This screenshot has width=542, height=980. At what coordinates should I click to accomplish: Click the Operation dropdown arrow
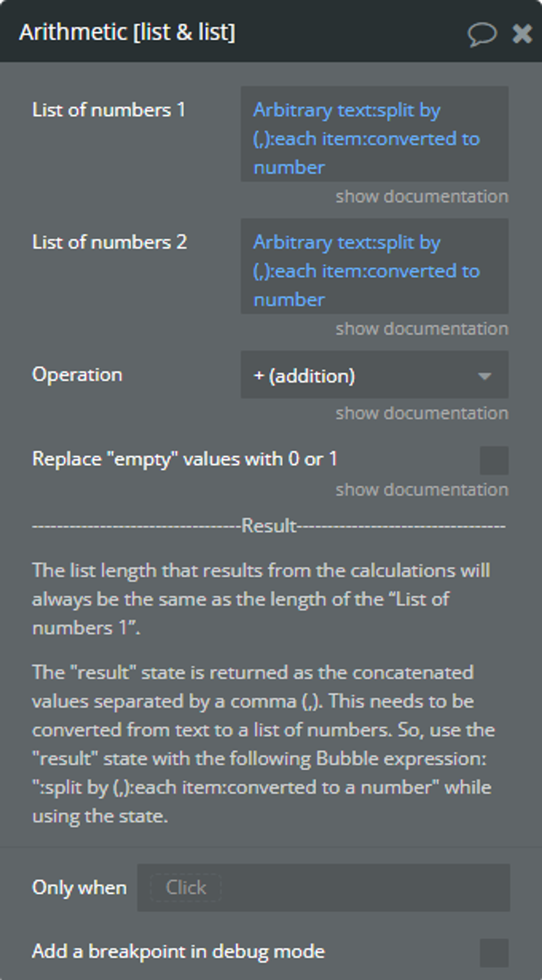tap(484, 376)
